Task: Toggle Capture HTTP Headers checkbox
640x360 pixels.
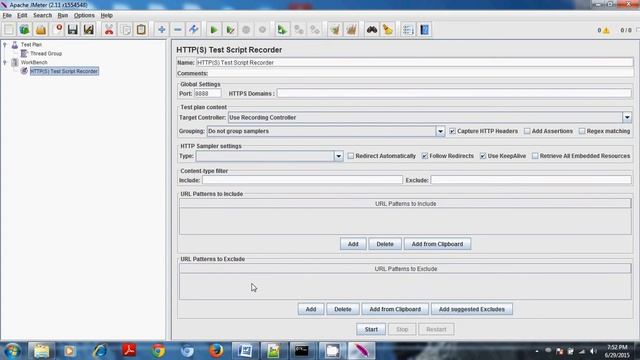Action: point(452,131)
